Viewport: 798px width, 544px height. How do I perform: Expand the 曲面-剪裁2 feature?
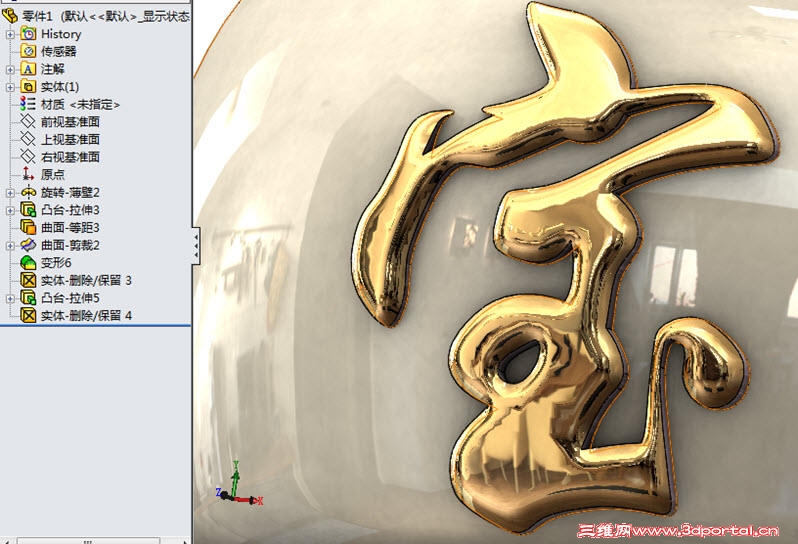[x=10, y=245]
